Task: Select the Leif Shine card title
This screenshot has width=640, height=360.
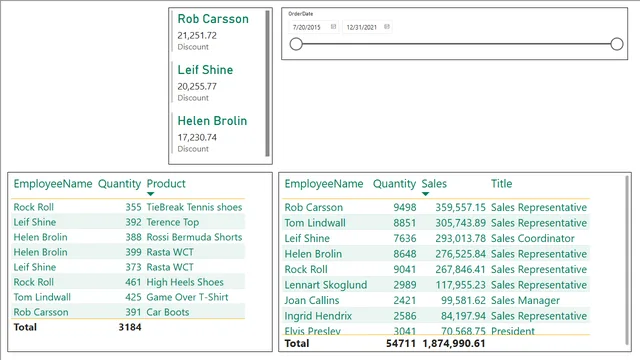Action: click(x=205, y=70)
